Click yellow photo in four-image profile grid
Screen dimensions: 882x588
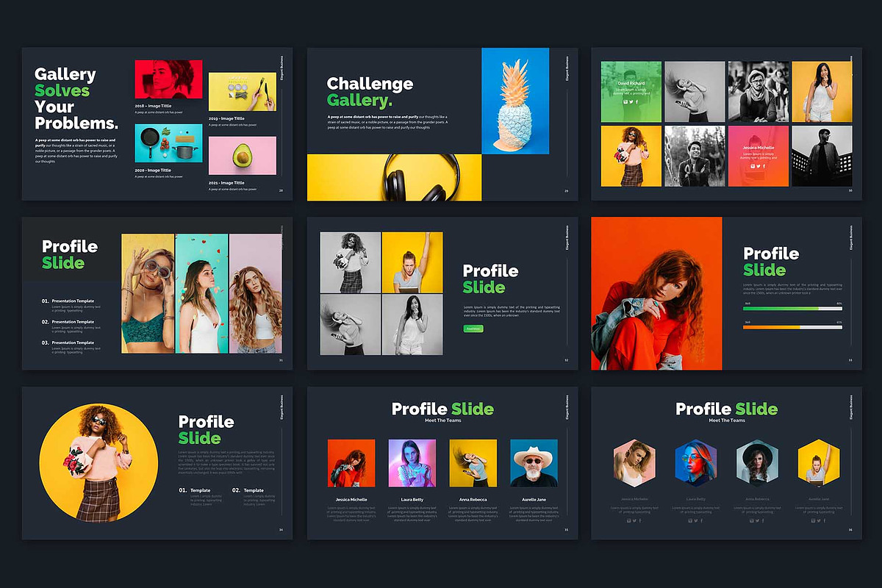[413, 262]
